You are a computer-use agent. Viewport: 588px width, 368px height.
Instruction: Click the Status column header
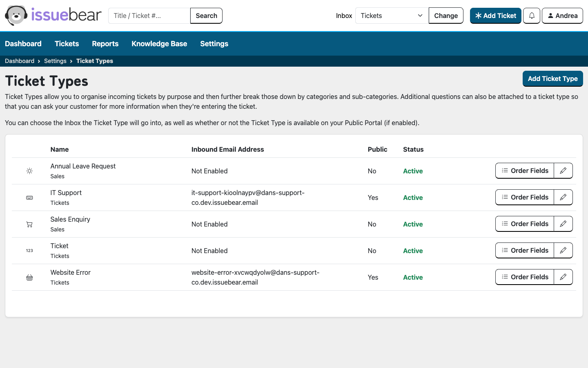pos(413,149)
